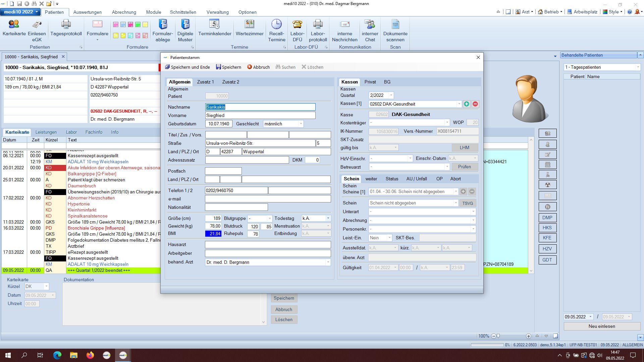Expand the behand. Arzt combo box
Screen dimensions: 644x362
tap(328, 262)
